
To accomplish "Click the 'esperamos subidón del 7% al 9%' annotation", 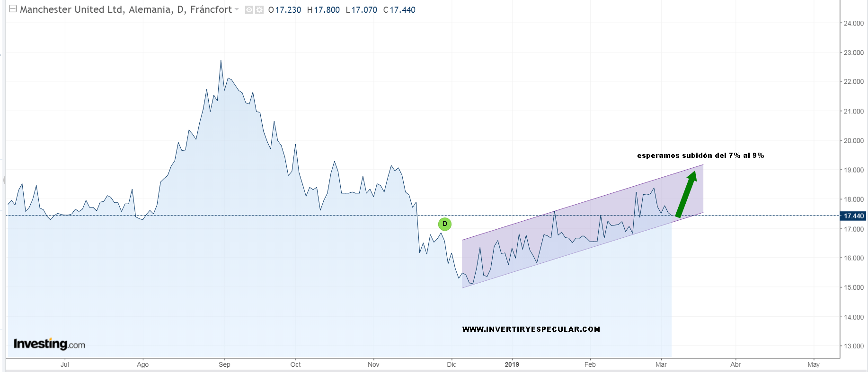I will [x=700, y=156].
